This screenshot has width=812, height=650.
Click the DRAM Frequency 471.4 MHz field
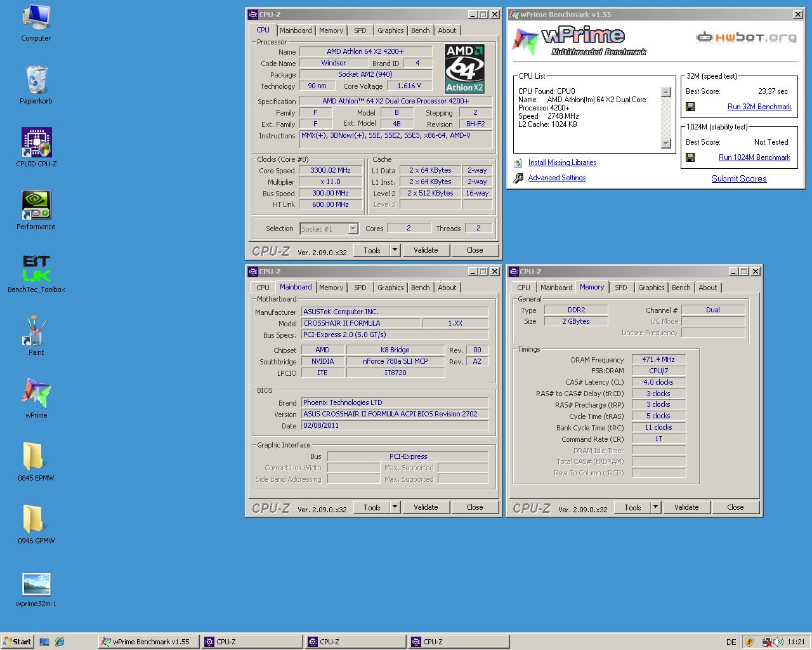658,359
